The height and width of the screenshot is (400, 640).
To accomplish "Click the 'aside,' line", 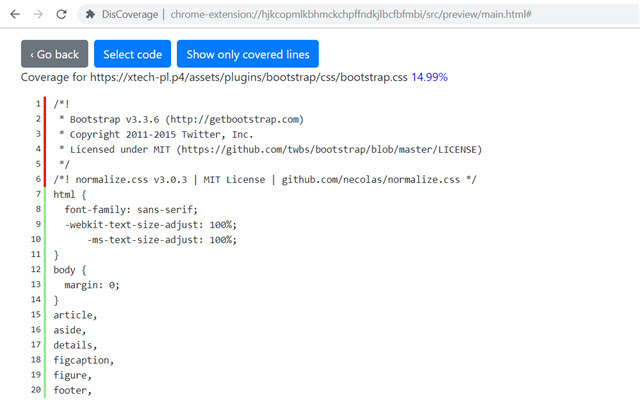I will [70, 330].
